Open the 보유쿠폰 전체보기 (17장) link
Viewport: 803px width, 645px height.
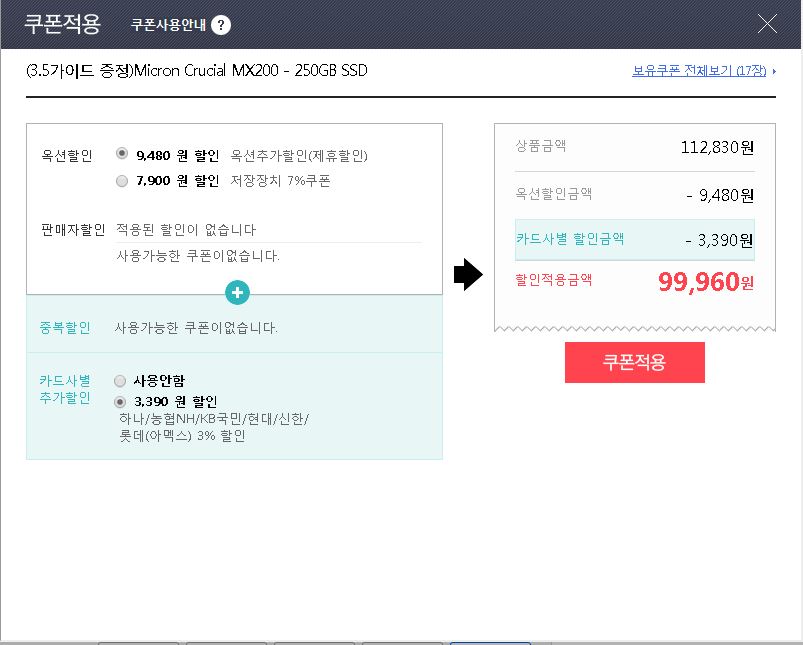click(x=699, y=72)
